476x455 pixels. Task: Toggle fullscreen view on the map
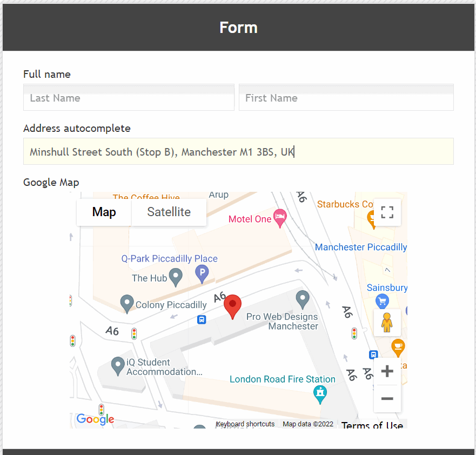(387, 212)
